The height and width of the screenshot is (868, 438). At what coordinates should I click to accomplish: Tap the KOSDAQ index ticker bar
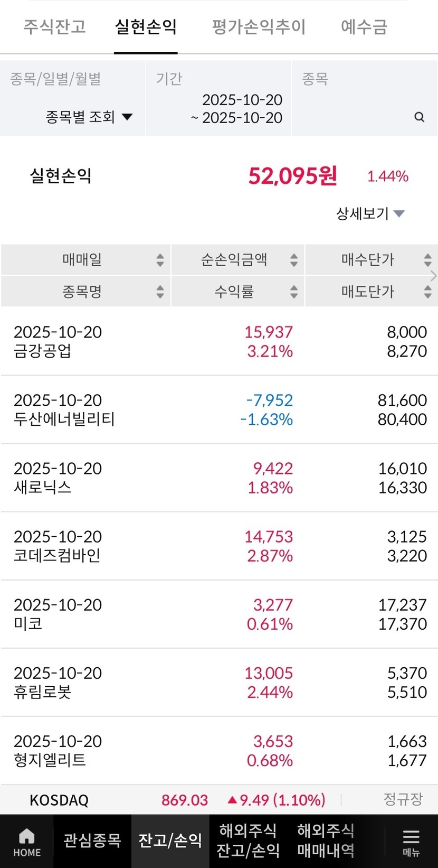pyautogui.click(x=219, y=800)
